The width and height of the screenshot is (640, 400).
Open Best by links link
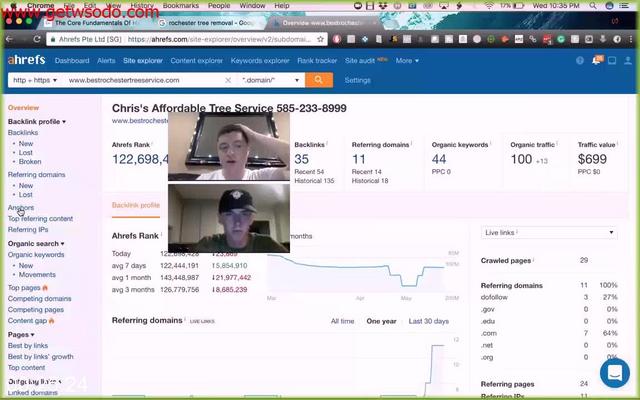pos(28,346)
